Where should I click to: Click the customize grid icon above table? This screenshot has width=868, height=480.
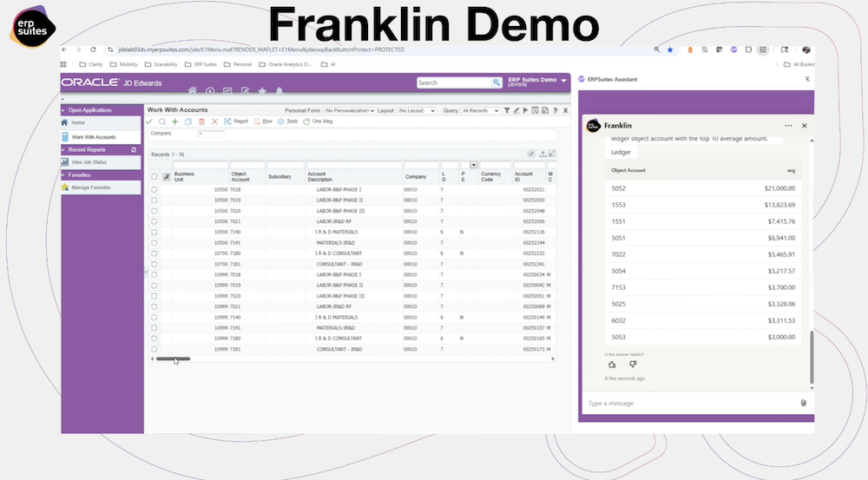(531, 154)
